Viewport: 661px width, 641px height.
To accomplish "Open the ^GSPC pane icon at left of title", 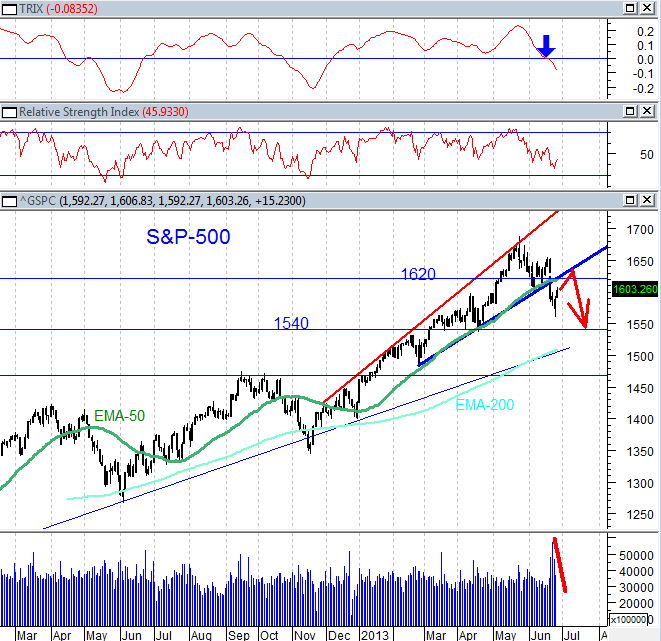I will click(x=9, y=201).
